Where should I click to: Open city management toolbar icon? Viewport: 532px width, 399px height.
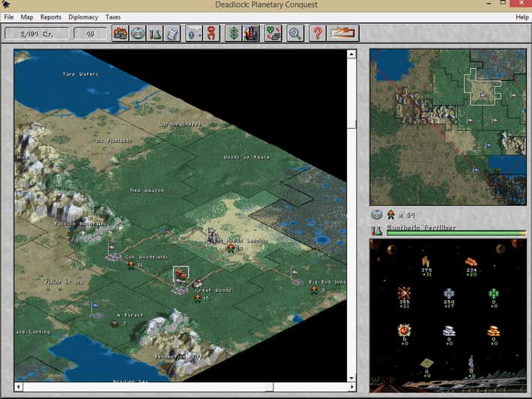(x=121, y=33)
